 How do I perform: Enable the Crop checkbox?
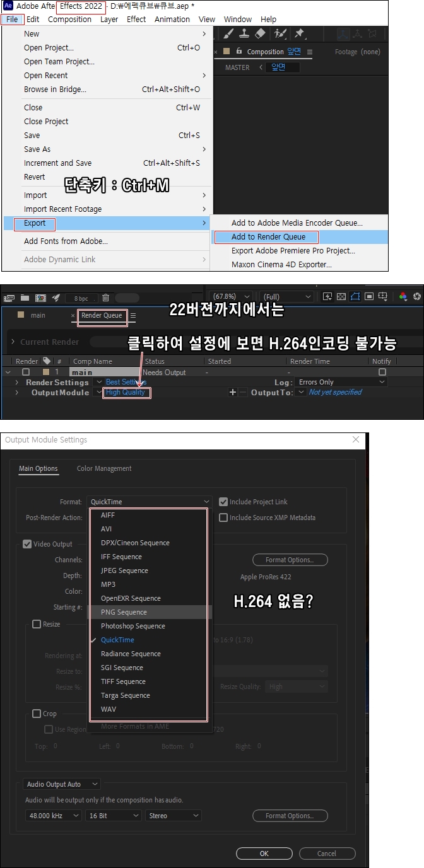tap(37, 714)
